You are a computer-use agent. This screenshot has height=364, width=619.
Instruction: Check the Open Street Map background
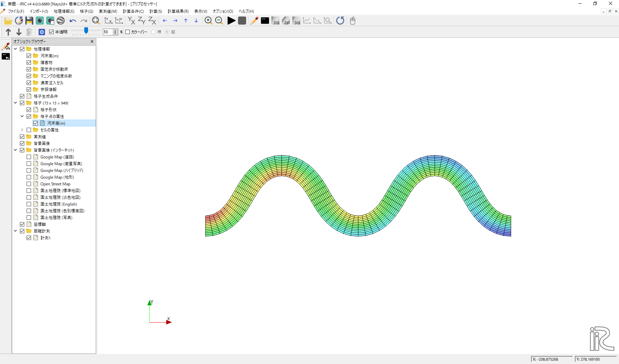point(29,184)
